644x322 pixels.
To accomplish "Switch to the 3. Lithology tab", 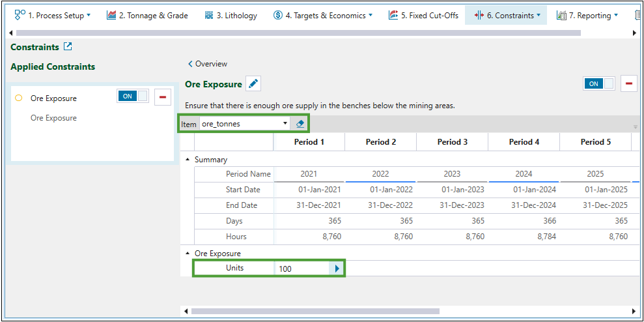I will coord(231,16).
